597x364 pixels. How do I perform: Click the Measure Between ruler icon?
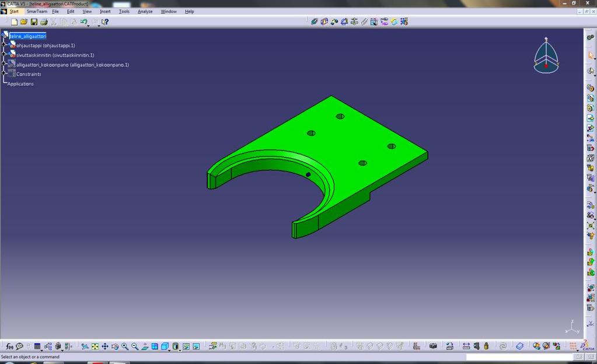pyautogui.click(x=466, y=346)
